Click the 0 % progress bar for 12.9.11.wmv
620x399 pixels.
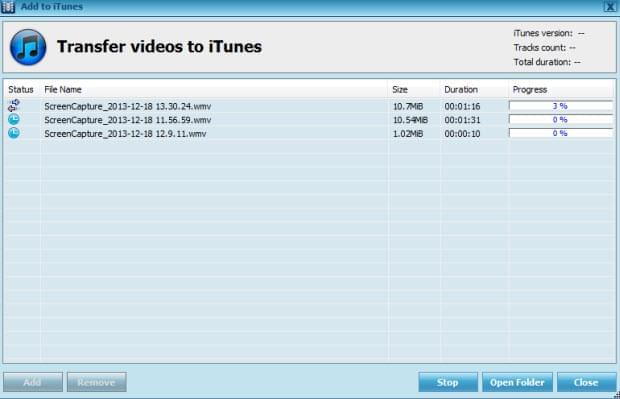pos(560,133)
